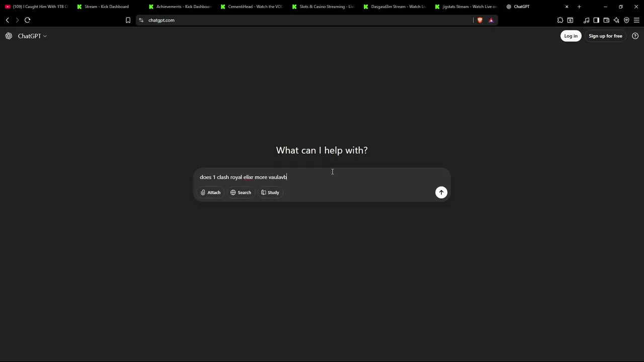Click the Log in button
Screen dimensions: 644x362
tap(571, 36)
